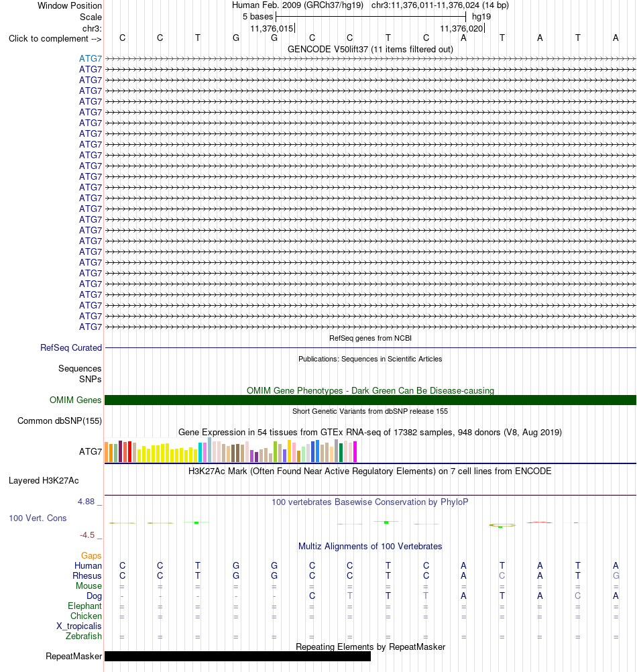Select the Human species row label

(89, 566)
